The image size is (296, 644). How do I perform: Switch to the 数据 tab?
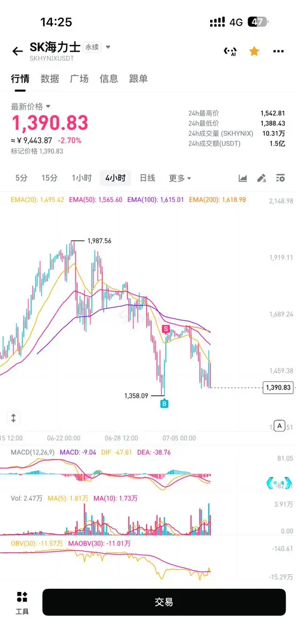pyautogui.click(x=50, y=79)
